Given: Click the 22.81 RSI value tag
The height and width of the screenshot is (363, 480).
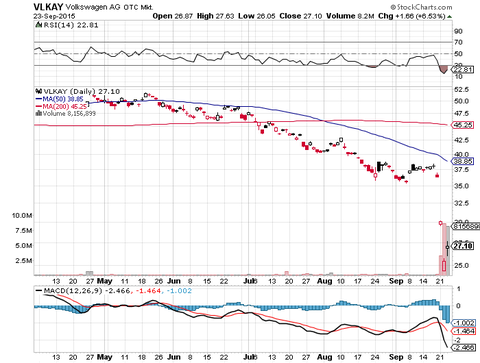Looking at the screenshot, I should point(462,70).
